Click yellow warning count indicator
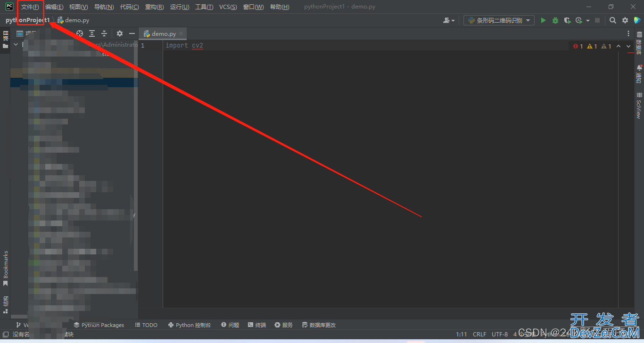Screen dimensions: 644x343 592,46
